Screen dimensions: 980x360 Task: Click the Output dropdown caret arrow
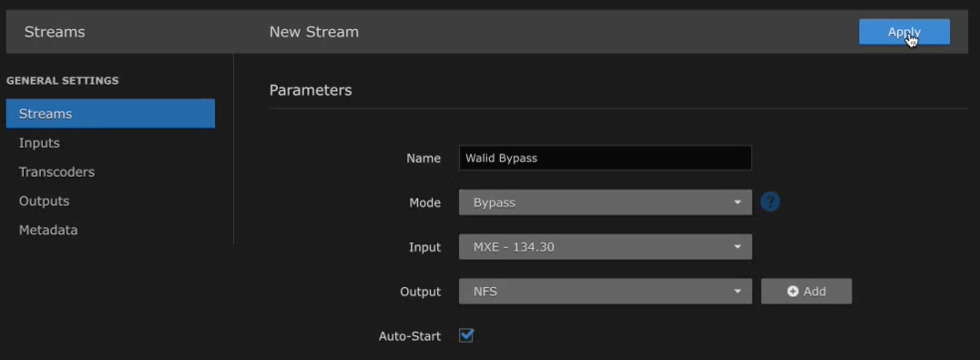click(737, 291)
